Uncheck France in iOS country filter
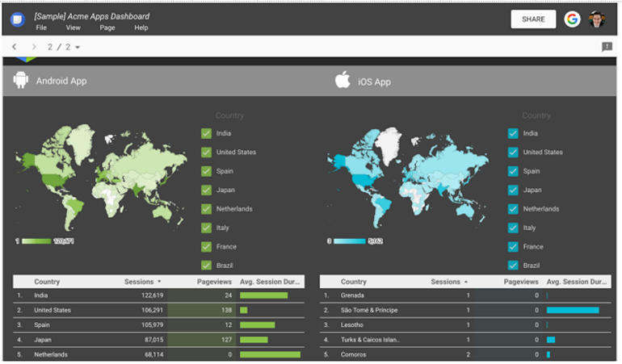Viewport: 622px width, 364px height. click(513, 247)
